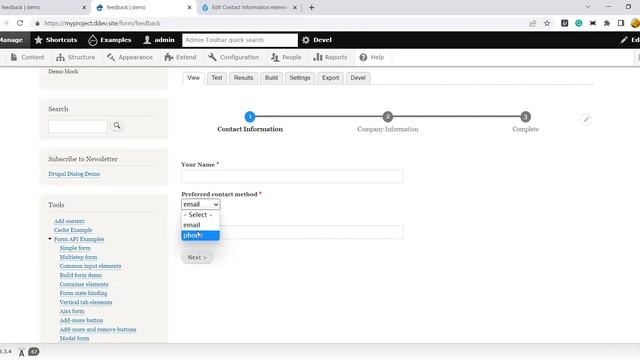Image resolution: width=640 pixels, height=360 pixels.
Task: Open the Extend admin menu
Action: tap(180, 57)
